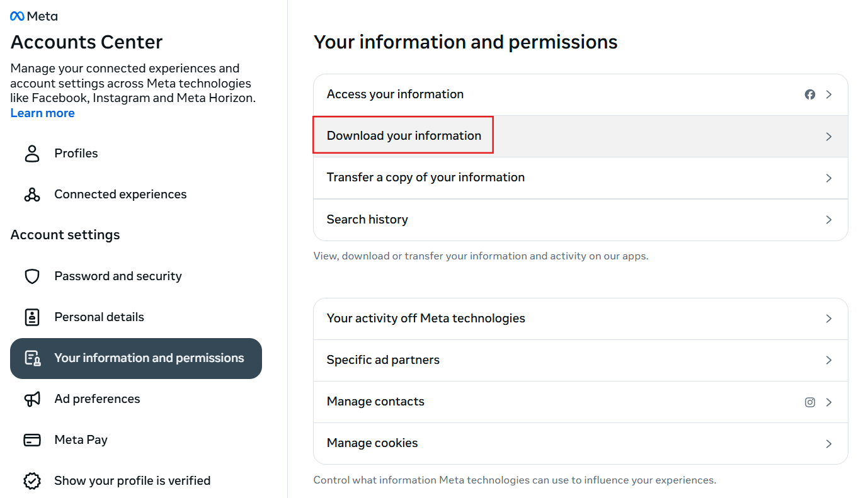Open Your activity off Meta technologies
The image size is (868, 498).
(426, 319)
